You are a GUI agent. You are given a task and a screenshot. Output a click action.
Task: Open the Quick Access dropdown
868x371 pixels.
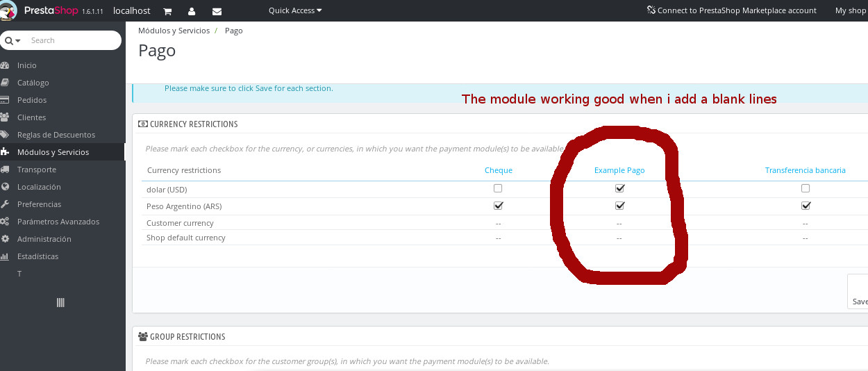[295, 10]
